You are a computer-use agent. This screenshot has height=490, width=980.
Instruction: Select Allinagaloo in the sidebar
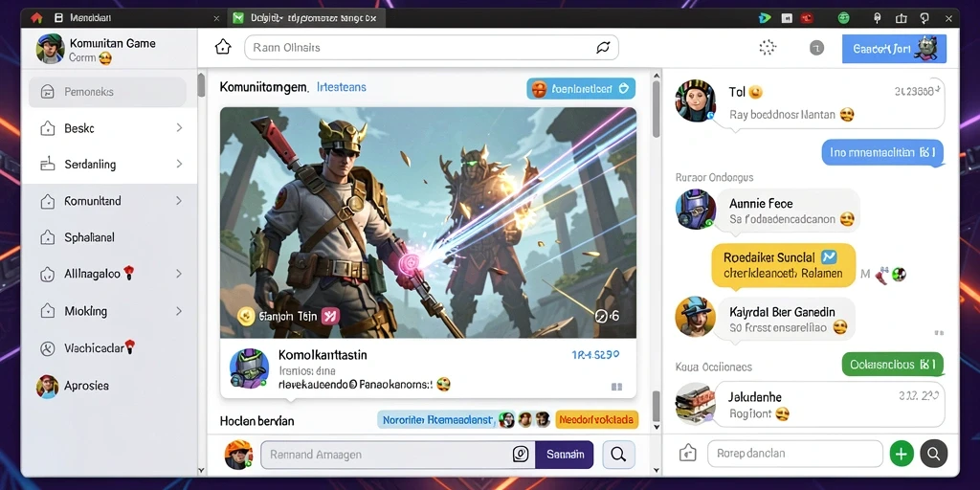click(x=93, y=274)
